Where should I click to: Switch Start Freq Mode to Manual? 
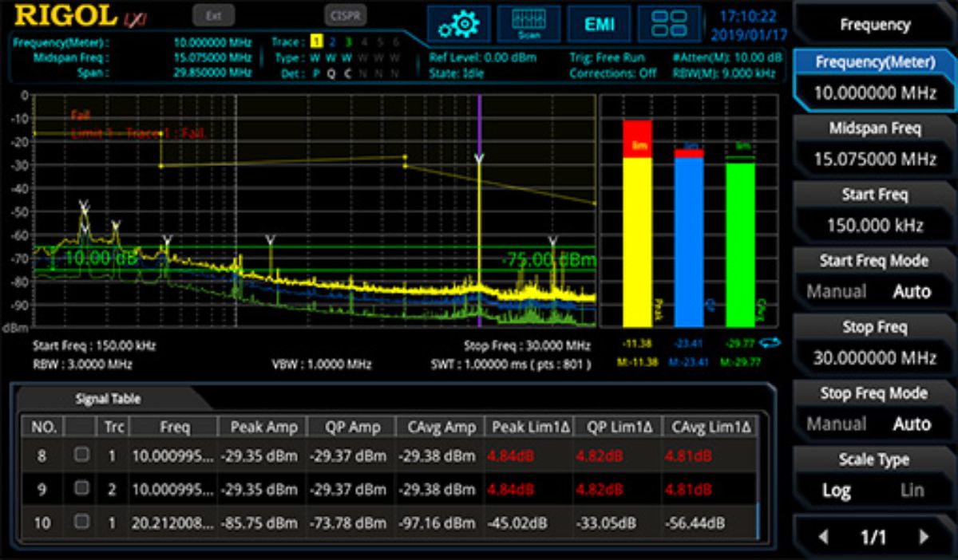[835, 292]
